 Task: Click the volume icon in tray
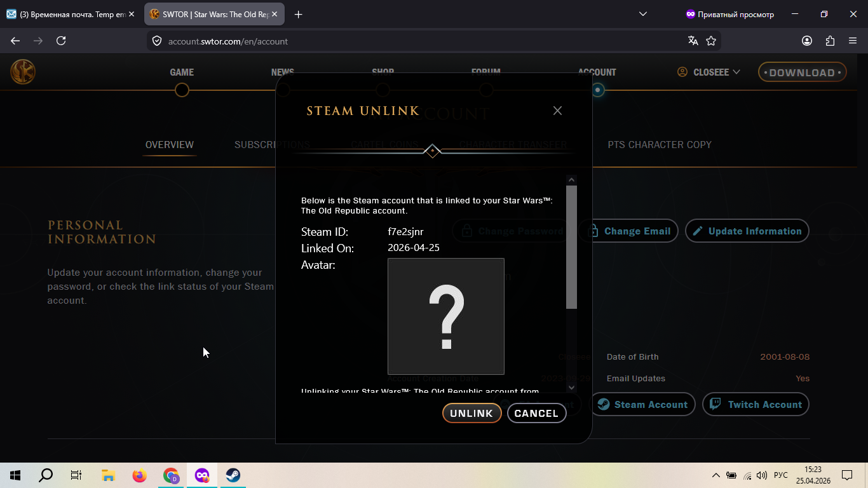click(762, 475)
